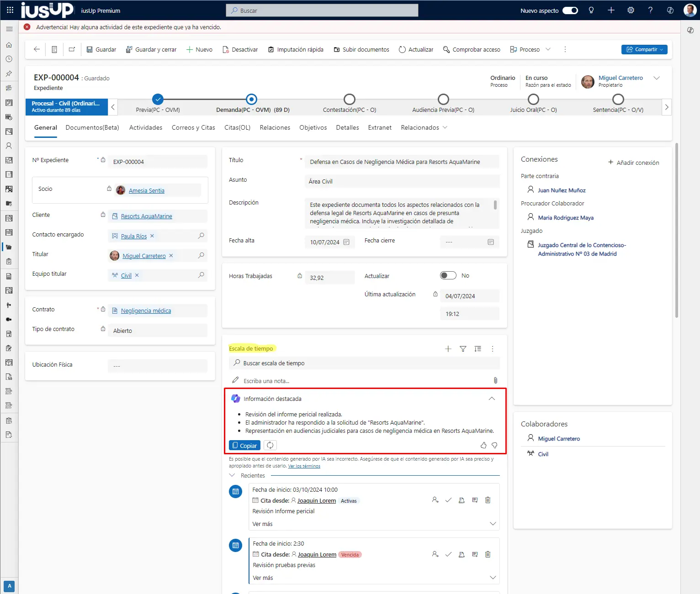Click the Actualizar refresh toolbar button

[x=416, y=49]
